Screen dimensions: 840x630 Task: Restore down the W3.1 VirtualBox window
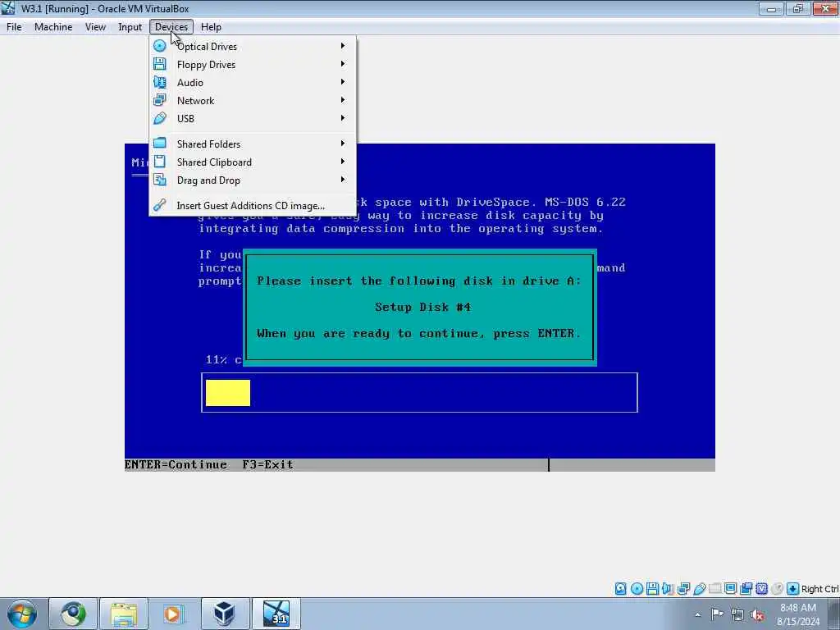pos(798,8)
